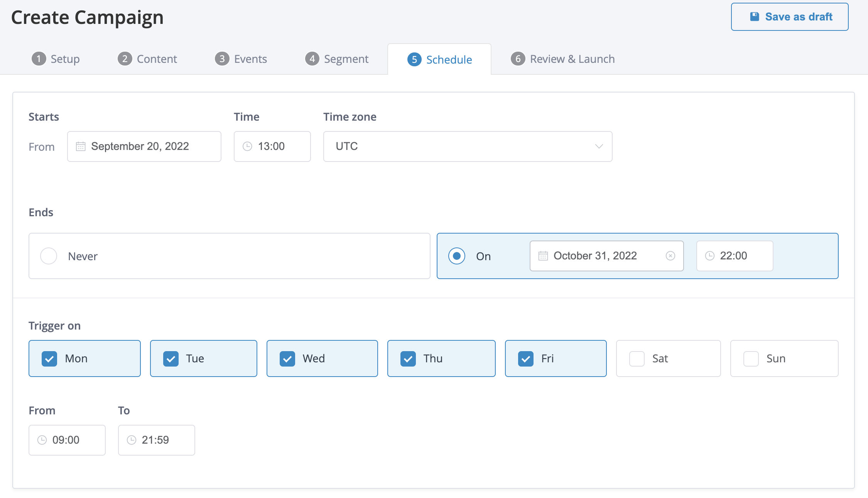Clear the October 31, 2022 end date
Image resolution: width=868 pixels, height=498 pixels.
point(670,256)
